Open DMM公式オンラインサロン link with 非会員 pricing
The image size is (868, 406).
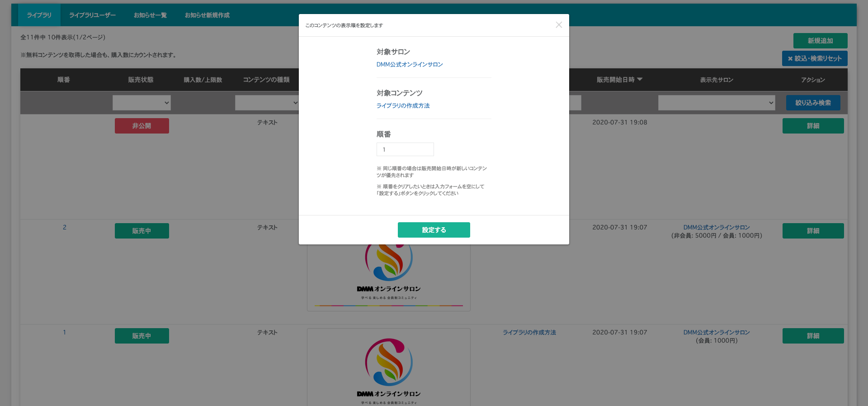pyautogui.click(x=717, y=228)
